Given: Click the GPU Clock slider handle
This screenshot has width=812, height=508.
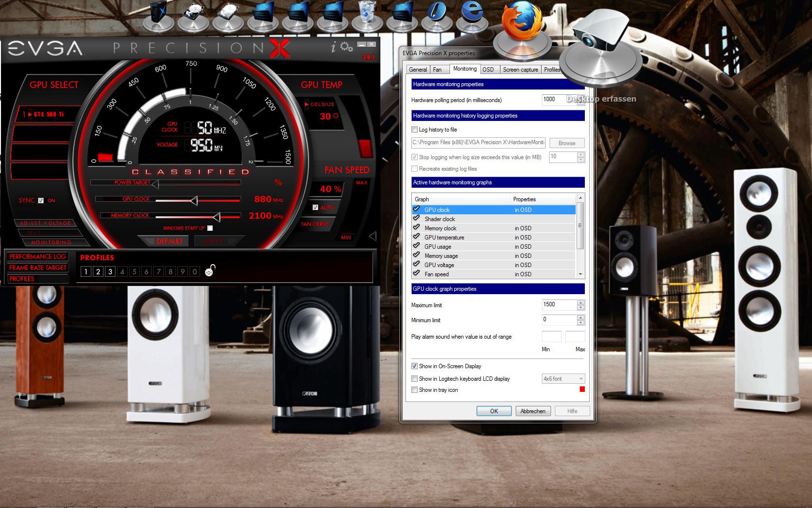Looking at the screenshot, I should tap(194, 200).
